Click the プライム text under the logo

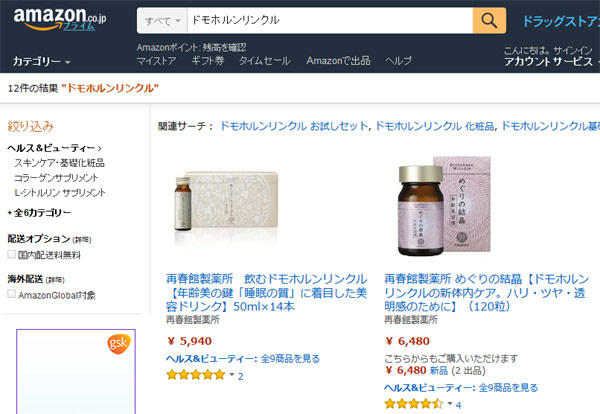click(x=78, y=26)
